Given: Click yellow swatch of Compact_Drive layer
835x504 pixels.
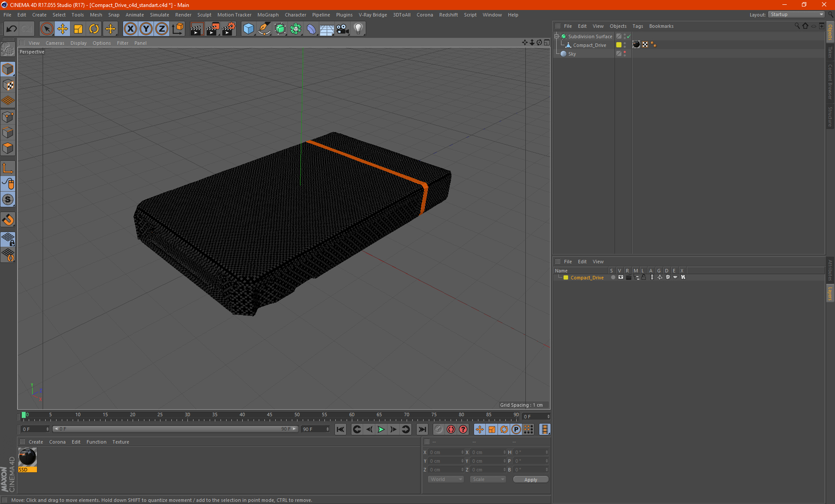Looking at the screenshot, I should coord(566,277).
